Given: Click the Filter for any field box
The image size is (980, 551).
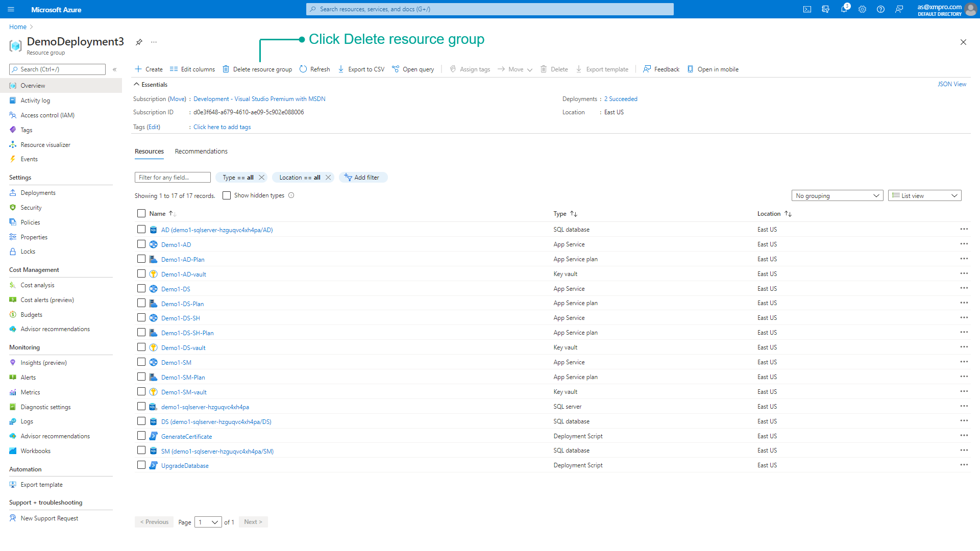Looking at the screenshot, I should (173, 178).
